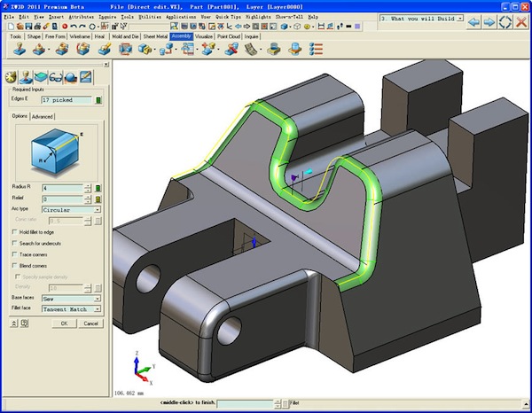Click the wireframe cube display icon

(297, 26)
